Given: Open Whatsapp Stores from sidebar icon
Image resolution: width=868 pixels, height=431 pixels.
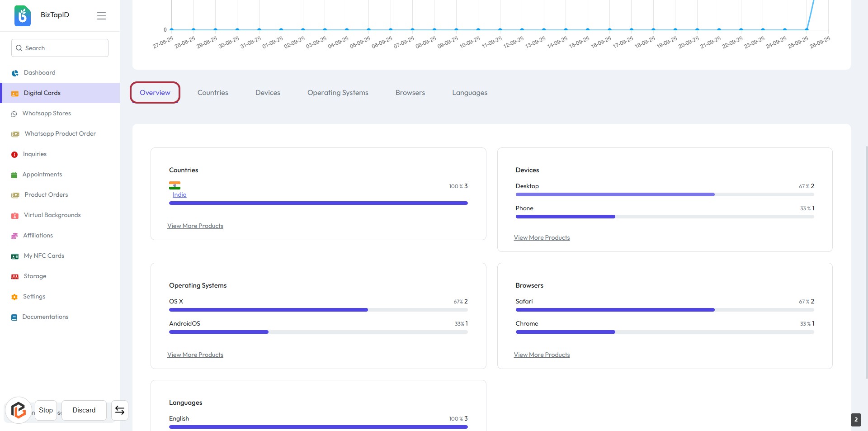Looking at the screenshot, I should pyautogui.click(x=14, y=114).
